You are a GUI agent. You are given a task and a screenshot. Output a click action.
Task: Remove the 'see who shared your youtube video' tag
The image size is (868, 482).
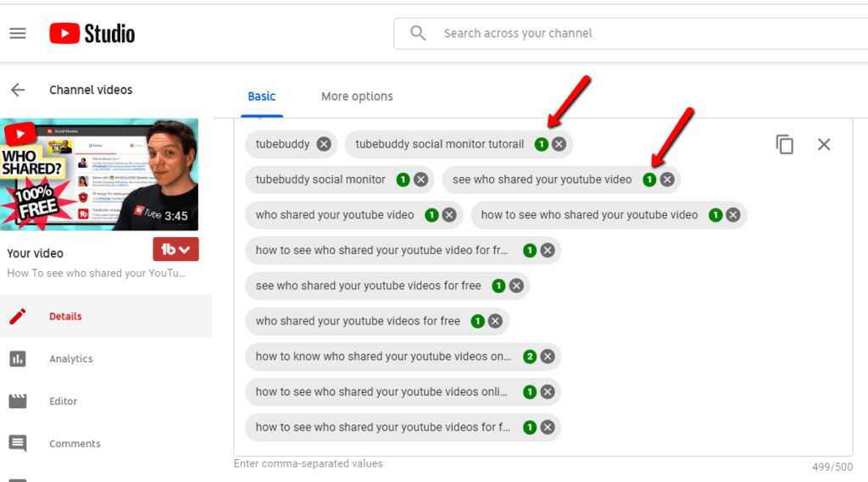click(667, 180)
